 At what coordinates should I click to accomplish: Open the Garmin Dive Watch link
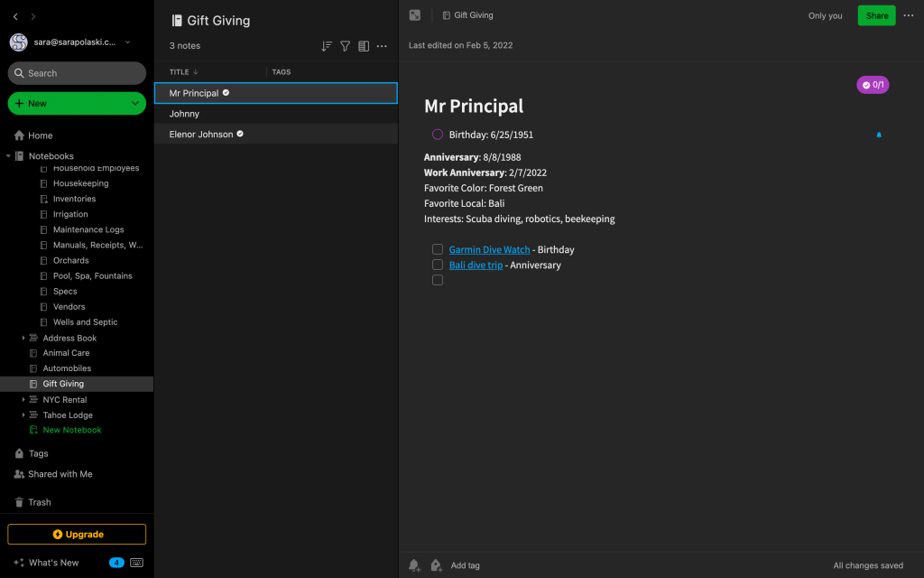tap(489, 249)
